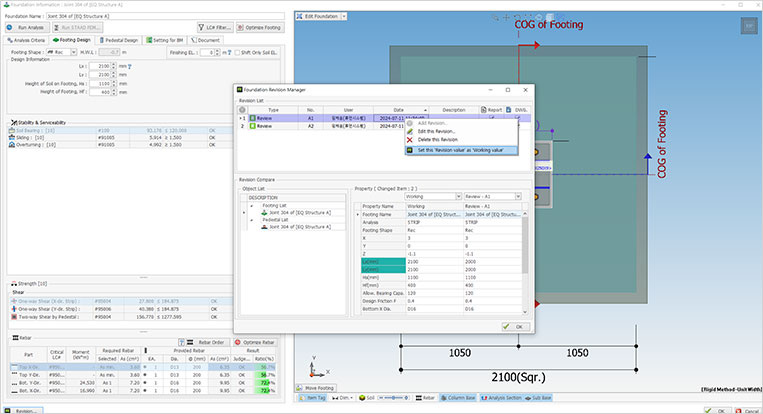The width and height of the screenshot is (763, 414).
Task: Click the view cube icon in viewport corner
Action: point(748,26)
